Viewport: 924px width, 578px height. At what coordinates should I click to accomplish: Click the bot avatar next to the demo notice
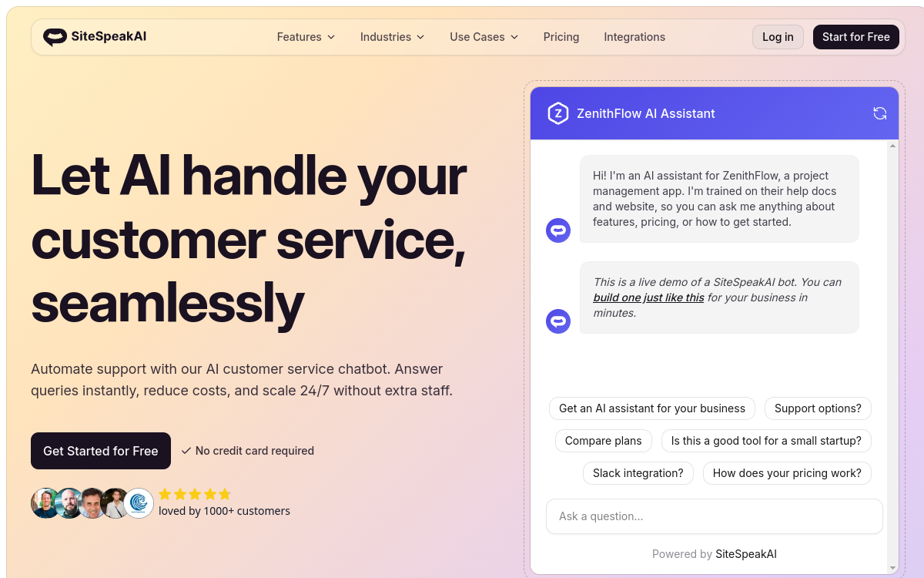(x=557, y=321)
